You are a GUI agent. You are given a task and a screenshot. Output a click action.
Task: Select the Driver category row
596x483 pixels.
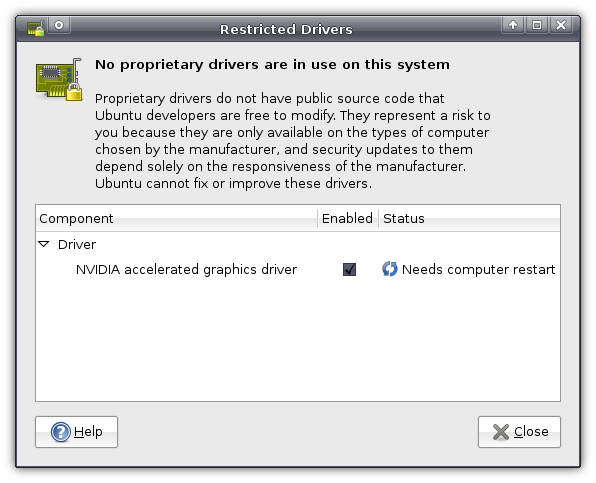[298, 244]
